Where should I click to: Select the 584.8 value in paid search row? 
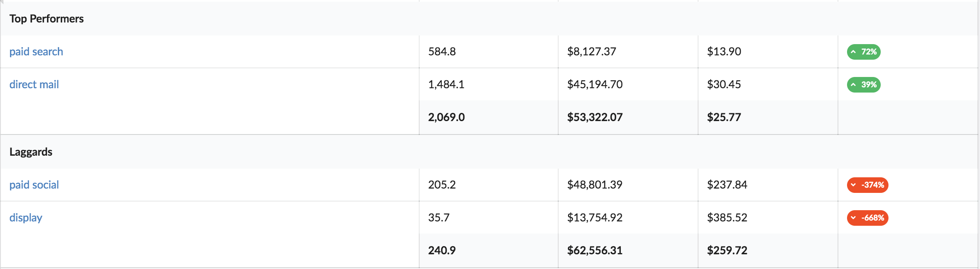click(442, 51)
